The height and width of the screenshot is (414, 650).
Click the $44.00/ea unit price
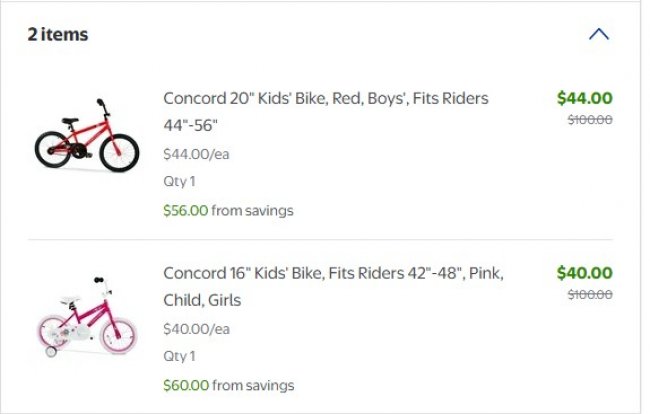tap(197, 154)
